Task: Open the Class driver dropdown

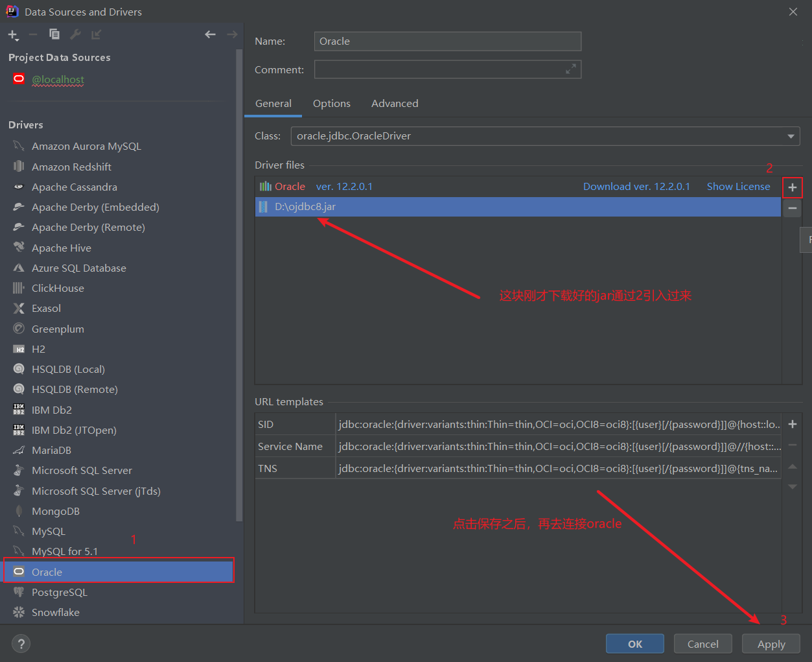Action: click(x=790, y=136)
